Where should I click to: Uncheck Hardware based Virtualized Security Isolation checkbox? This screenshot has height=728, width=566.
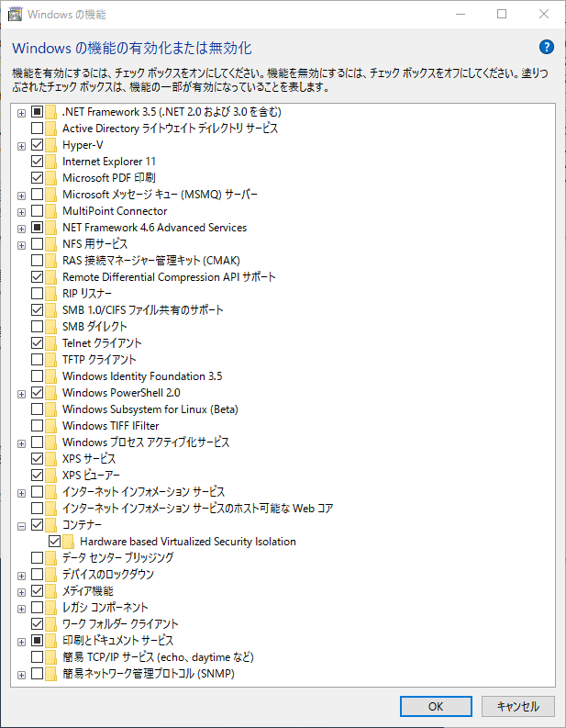pyautogui.click(x=55, y=541)
